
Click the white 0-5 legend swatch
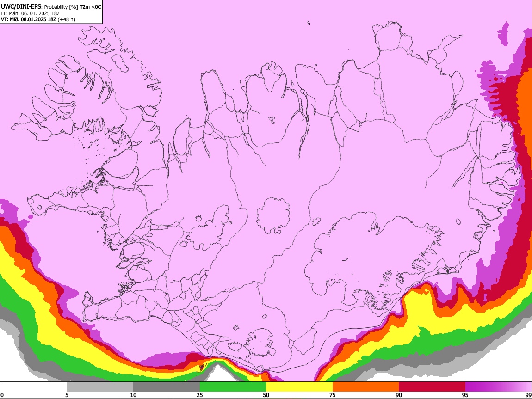34,387
